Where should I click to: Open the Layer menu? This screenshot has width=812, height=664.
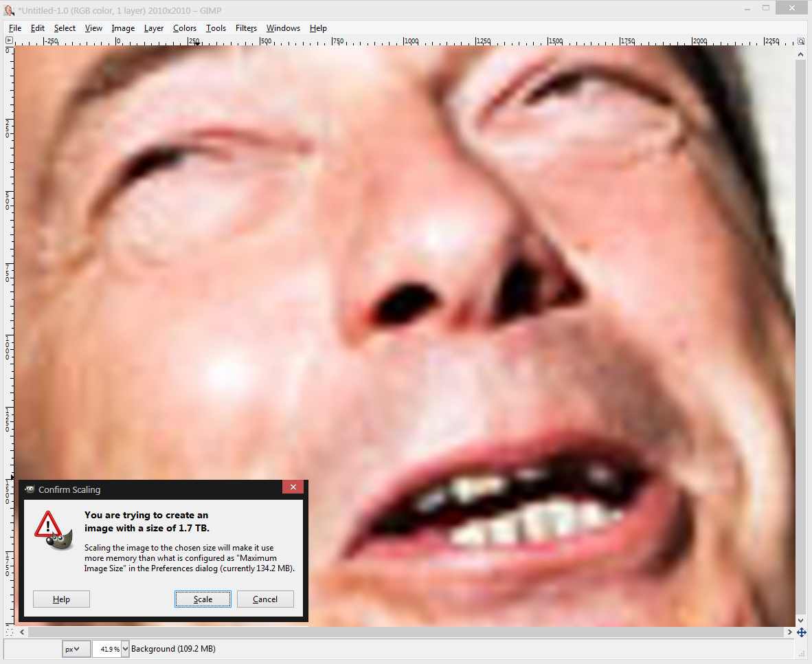pyautogui.click(x=153, y=28)
